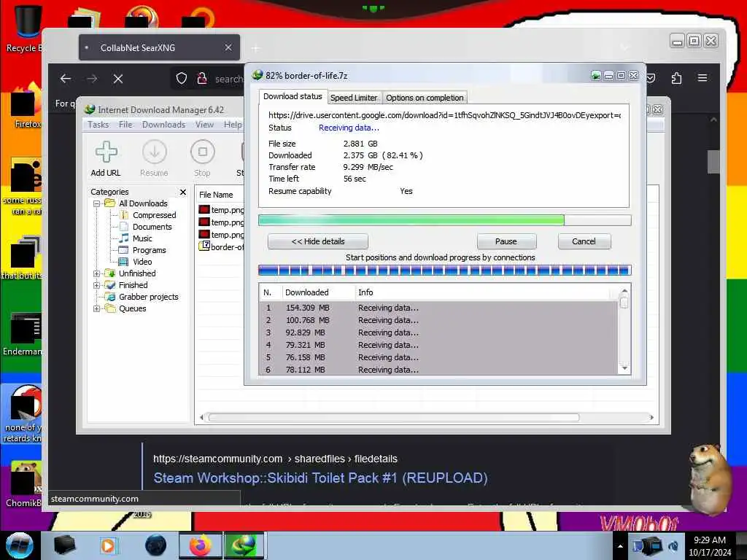Screen dimensions: 747x560
Task: Click the media player taskbar icon
Action: tap(108, 545)
